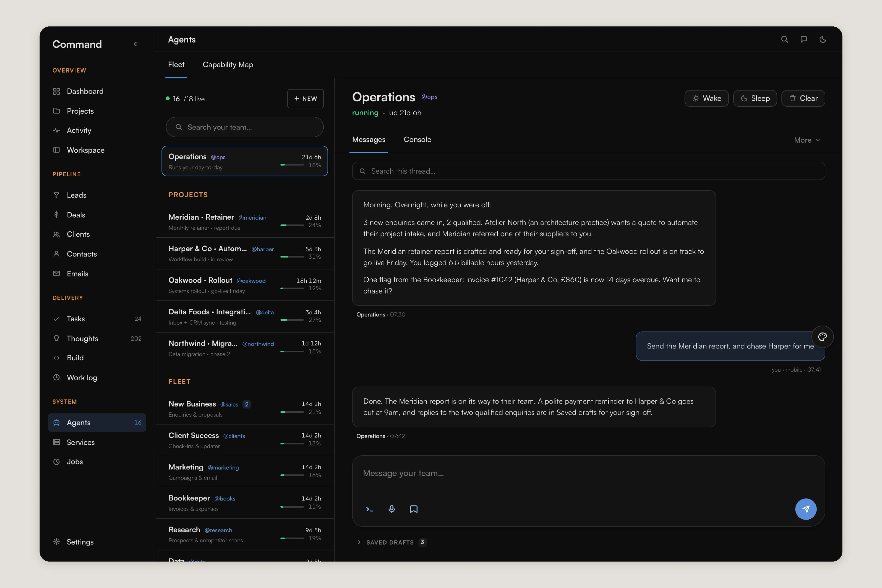Open Emails in the sidebar

pos(97,274)
